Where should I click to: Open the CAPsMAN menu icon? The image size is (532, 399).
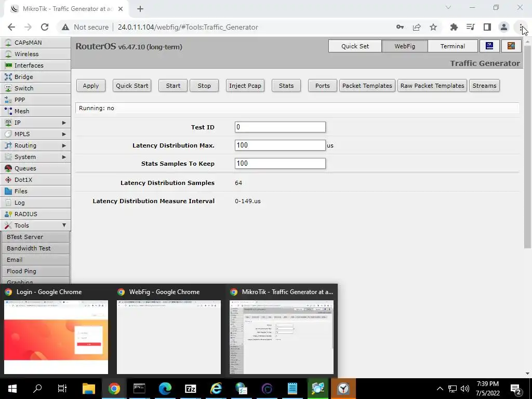pos(8,43)
